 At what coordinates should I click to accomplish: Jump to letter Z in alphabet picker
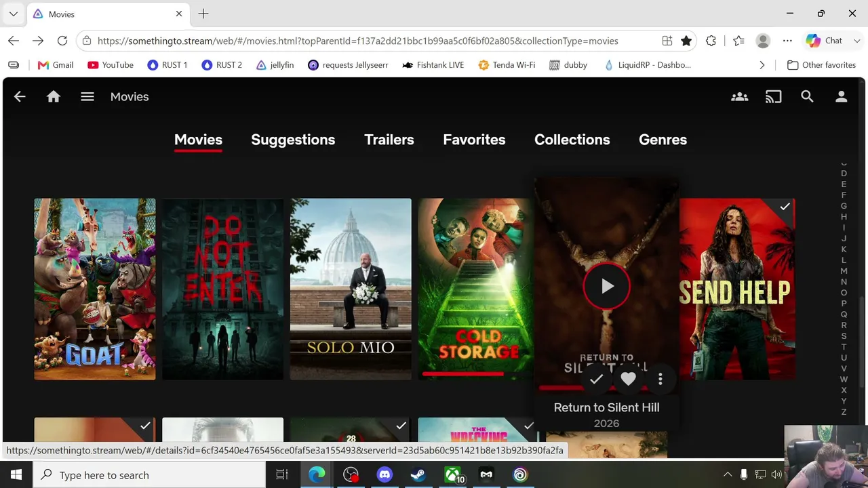(844, 412)
